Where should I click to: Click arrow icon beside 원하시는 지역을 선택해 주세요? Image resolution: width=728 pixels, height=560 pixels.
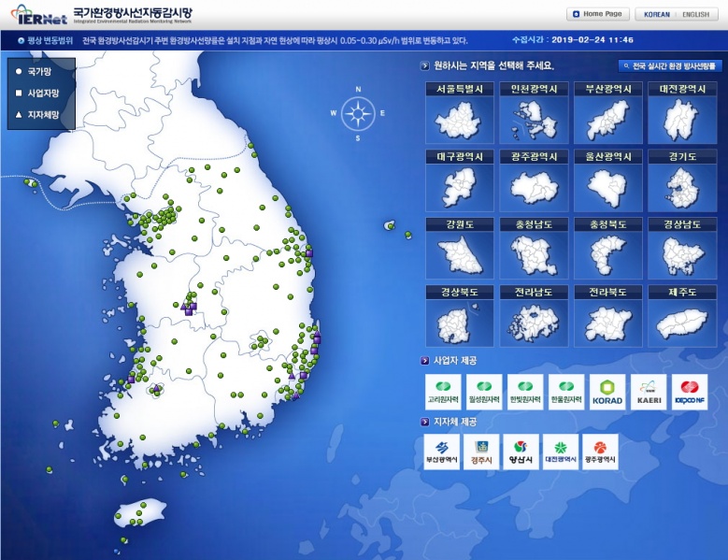point(424,66)
